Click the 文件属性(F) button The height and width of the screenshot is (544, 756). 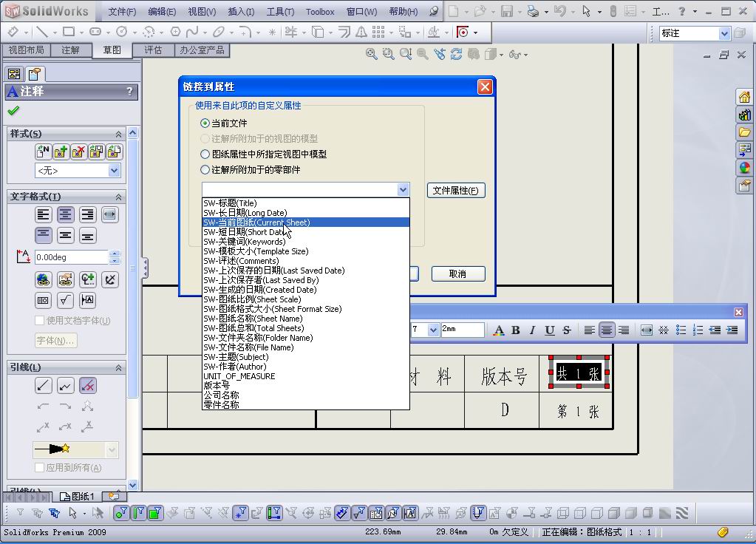point(456,191)
